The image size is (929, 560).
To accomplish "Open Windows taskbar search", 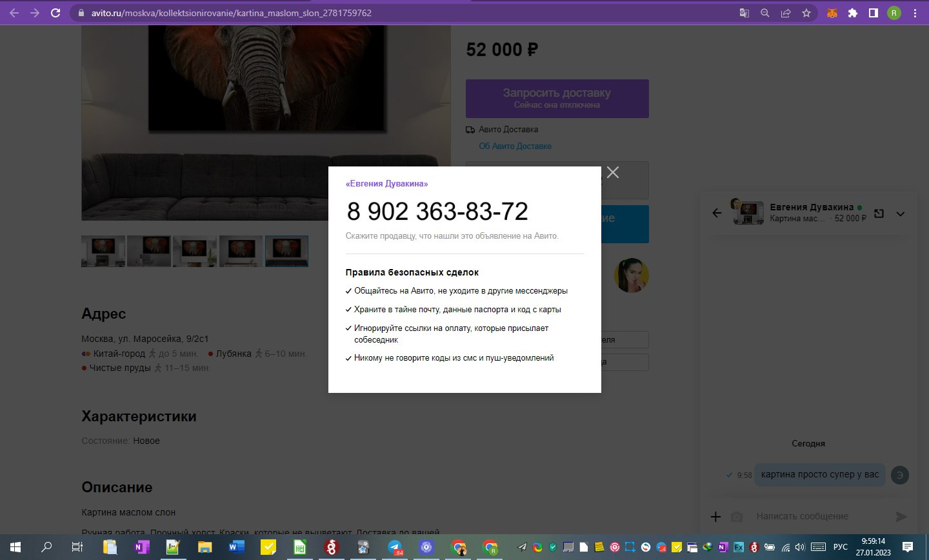I will (46, 547).
